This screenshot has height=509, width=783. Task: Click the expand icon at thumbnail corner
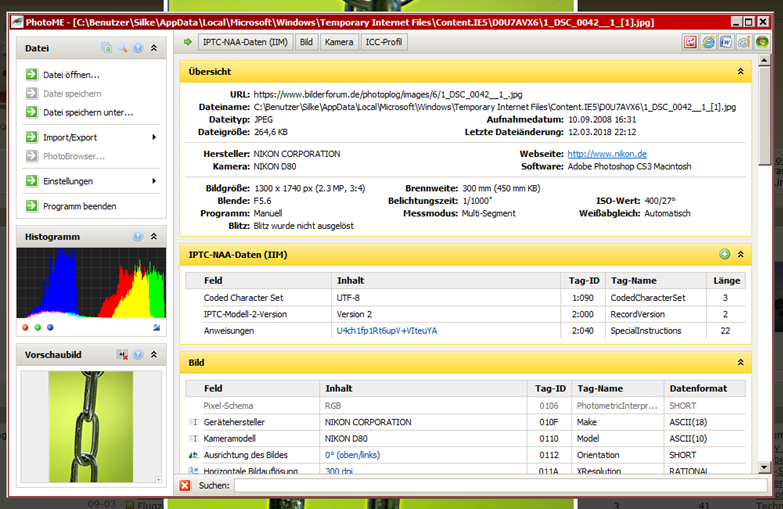click(158, 479)
